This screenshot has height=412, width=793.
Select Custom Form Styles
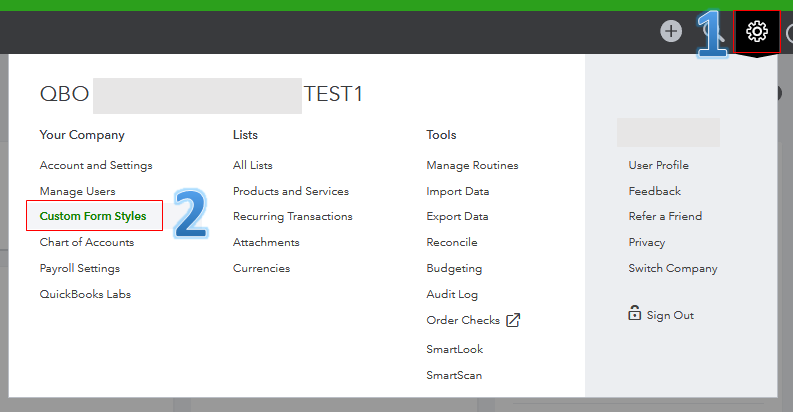(x=93, y=216)
